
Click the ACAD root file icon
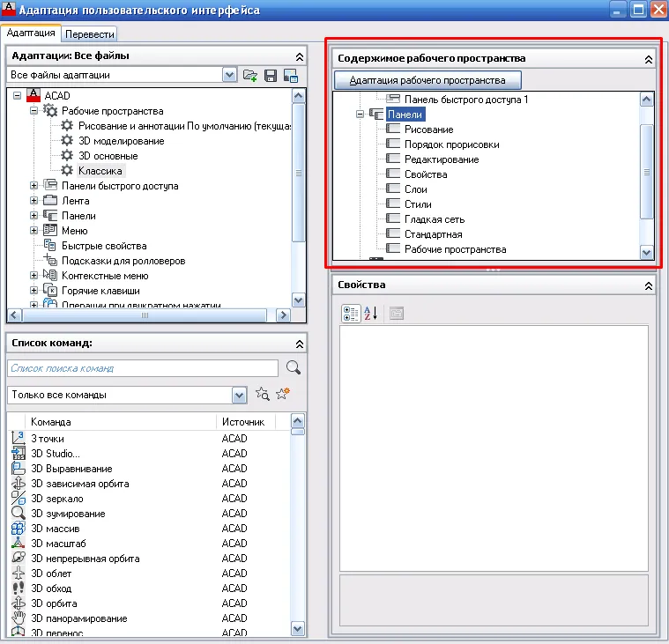(x=33, y=95)
